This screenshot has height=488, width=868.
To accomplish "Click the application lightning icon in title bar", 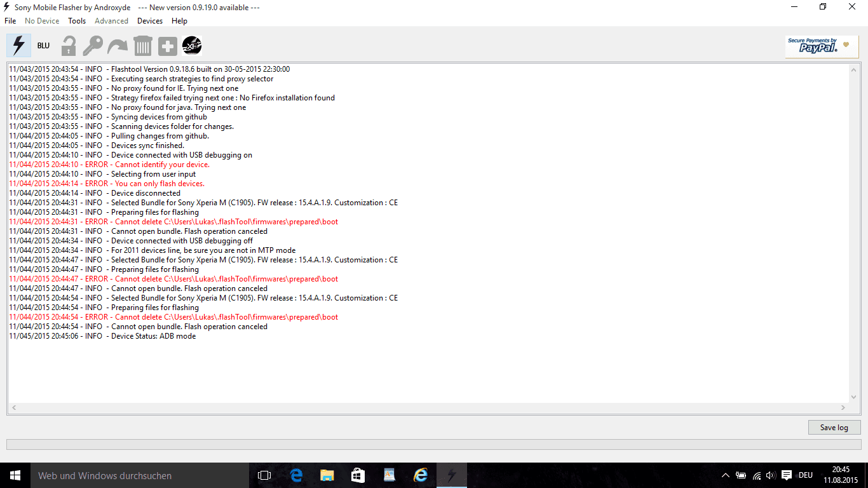I will tap(7, 7).
